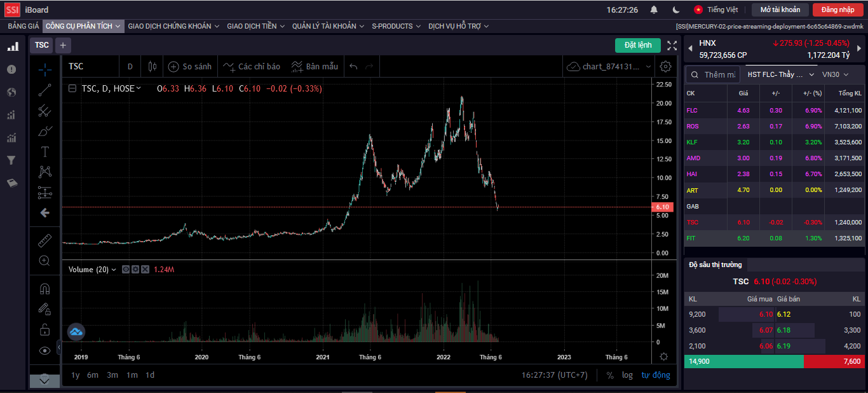Open candlestick chart style selector
This screenshot has height=393, width=868.
(x=152, y=66)
